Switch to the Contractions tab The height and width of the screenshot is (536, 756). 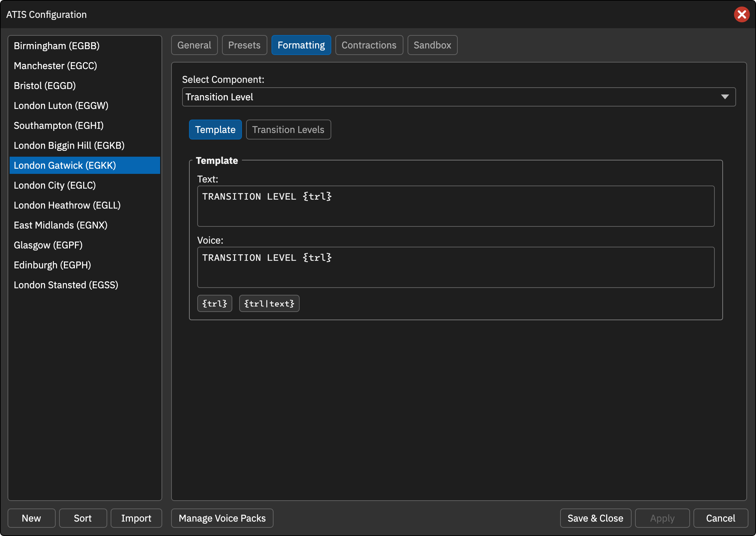(x=369, y=45)
